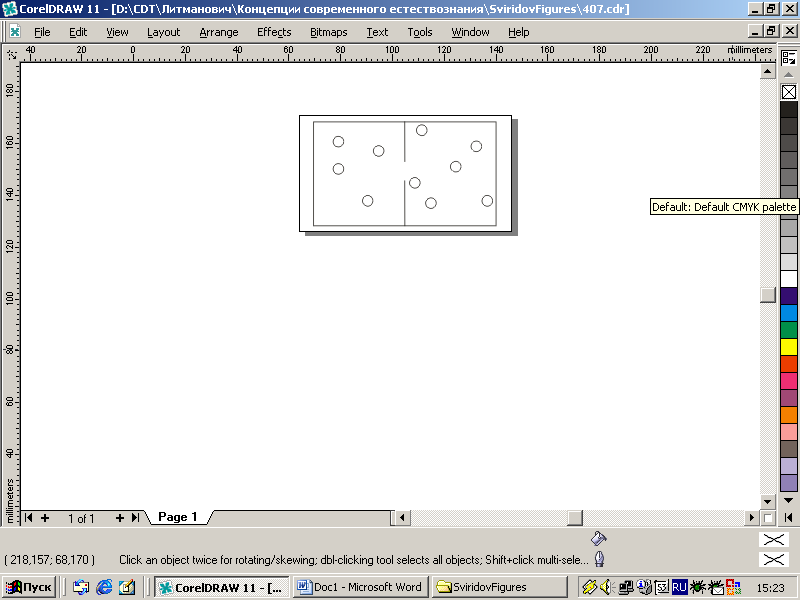800x600 pixels.
Task: Launch Internet Explorer from quick launch
Action: point(104,587)
